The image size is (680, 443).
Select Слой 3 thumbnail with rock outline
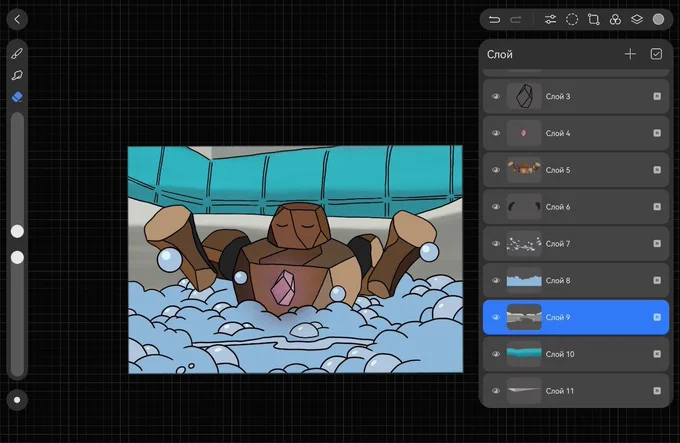[x=524, y=96]
